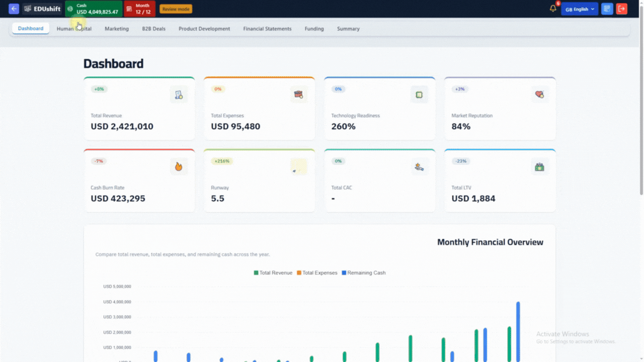Viewport: 644px width, 362px height.
Task: Open the Financial Statements tab
Action: tap(267, 29)
